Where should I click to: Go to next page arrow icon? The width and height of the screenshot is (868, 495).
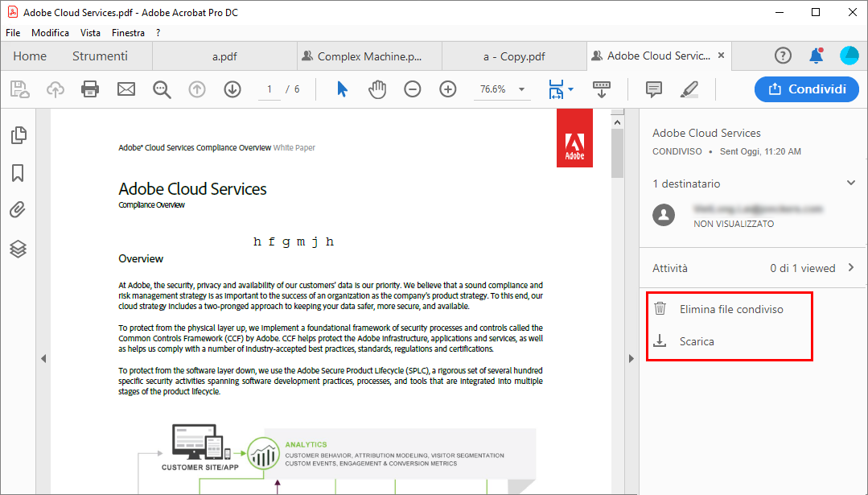point(232,89)
